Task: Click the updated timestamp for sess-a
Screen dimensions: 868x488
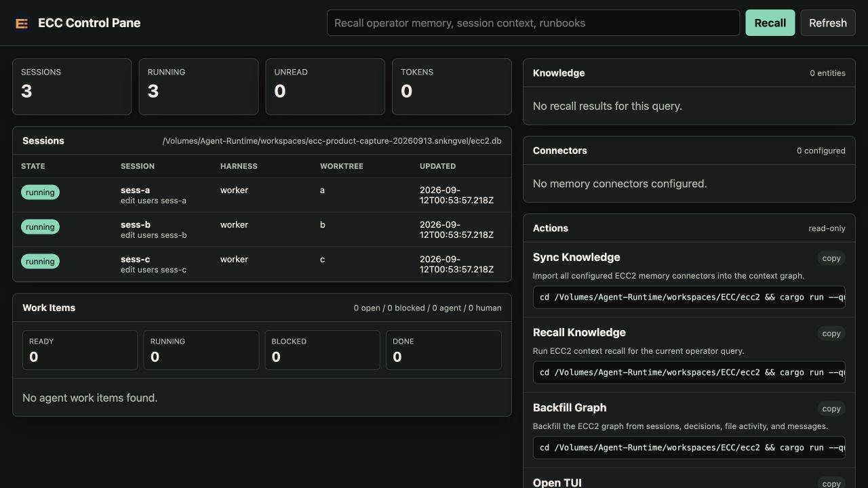Action: (x=456, y=195)
